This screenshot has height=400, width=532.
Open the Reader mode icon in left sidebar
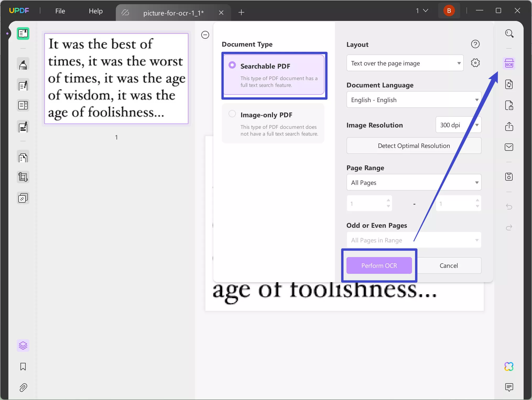(23, 34)
